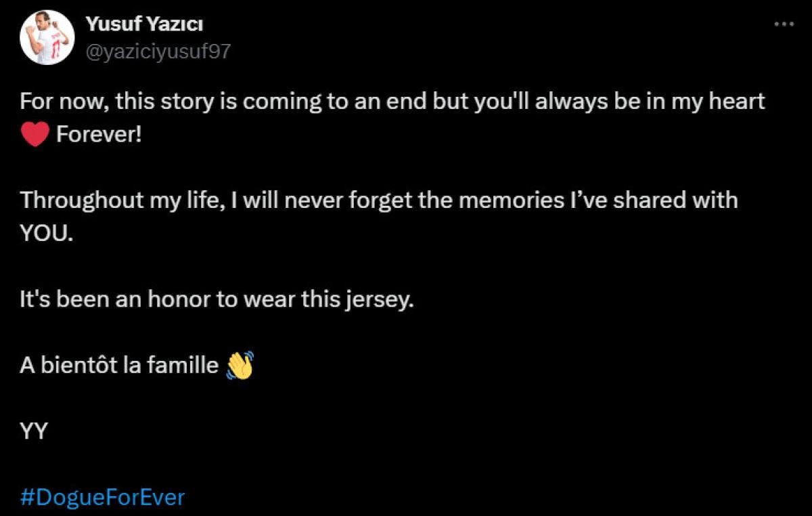Click Yusuf Yazıcı's profile avatar
The image size is (812, 516).
(47, 38)
